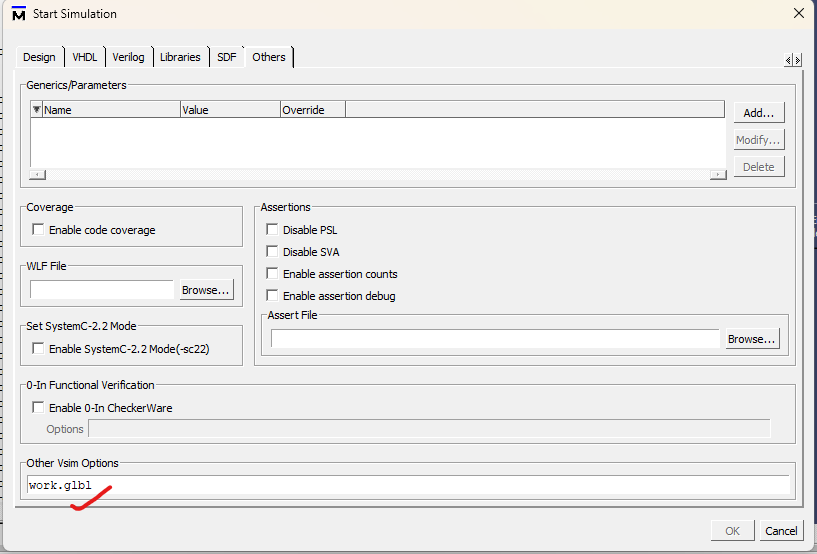Check Disable SVA
The width and height of the screenshot is (817, 554).
[272, 251]
